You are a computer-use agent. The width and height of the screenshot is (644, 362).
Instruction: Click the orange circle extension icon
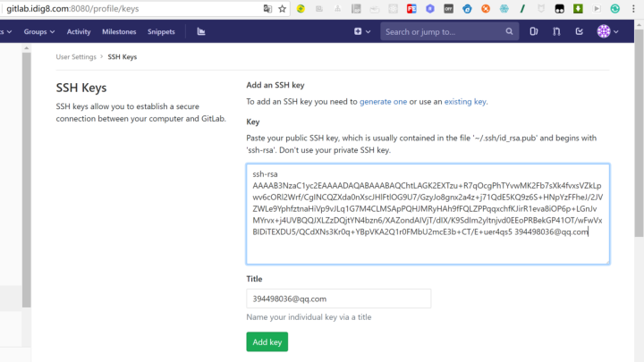coord(486,9)
